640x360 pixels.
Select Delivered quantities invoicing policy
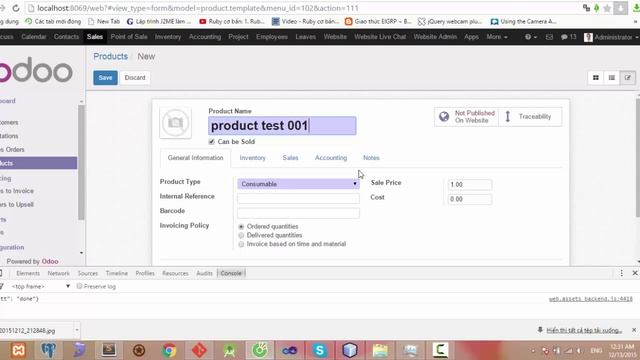pos(241,236)
